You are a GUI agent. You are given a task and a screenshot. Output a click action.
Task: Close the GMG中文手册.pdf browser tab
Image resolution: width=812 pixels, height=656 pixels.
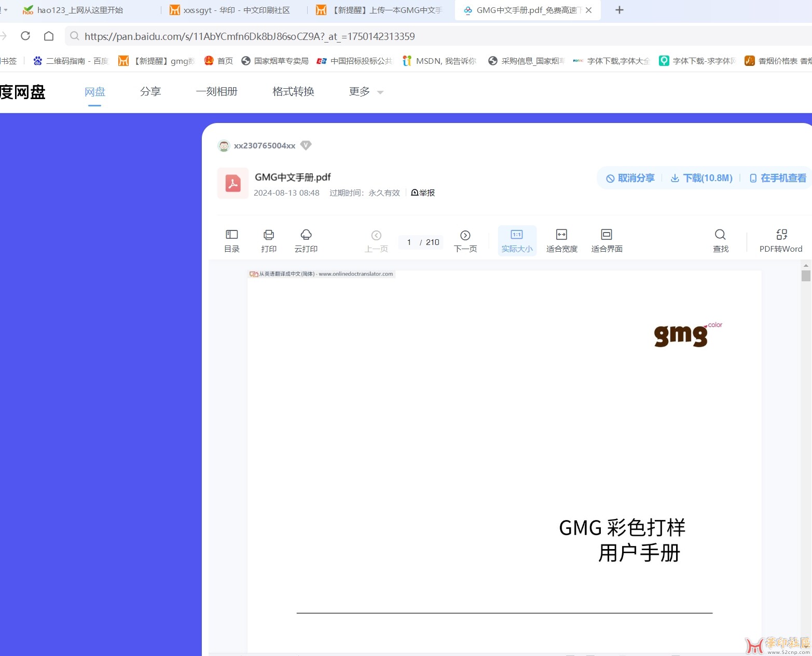[588, 10]
